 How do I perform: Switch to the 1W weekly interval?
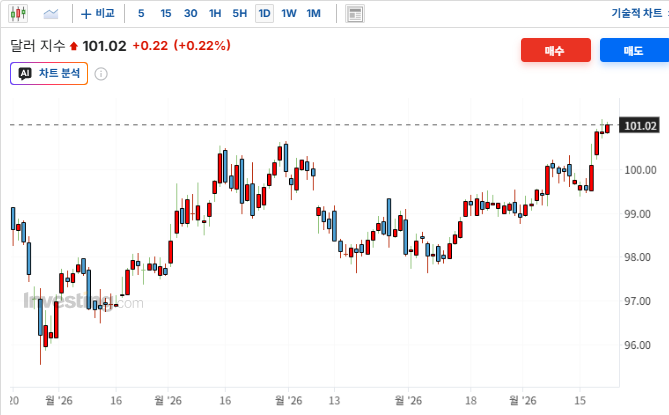(289, 14)
